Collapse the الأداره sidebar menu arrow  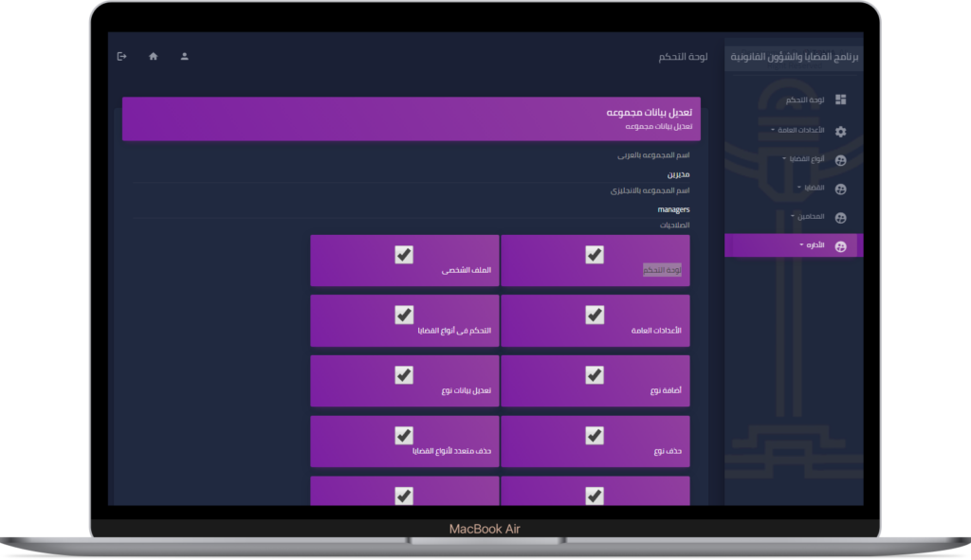click(x=800, y=245)
